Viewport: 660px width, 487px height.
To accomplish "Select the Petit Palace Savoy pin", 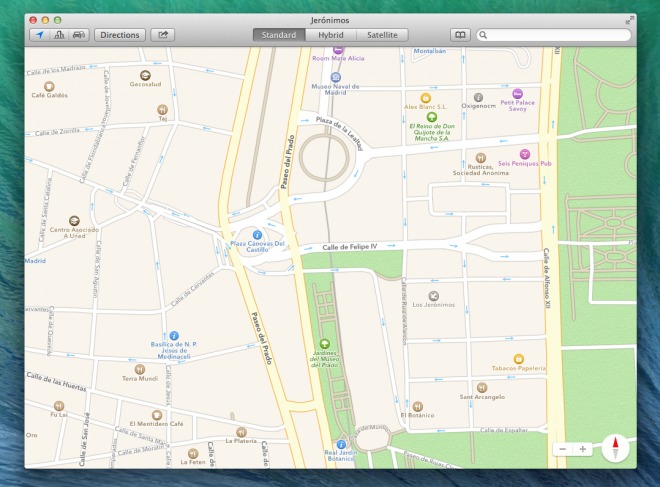I will pyautogui.click(x=517, y=93).
